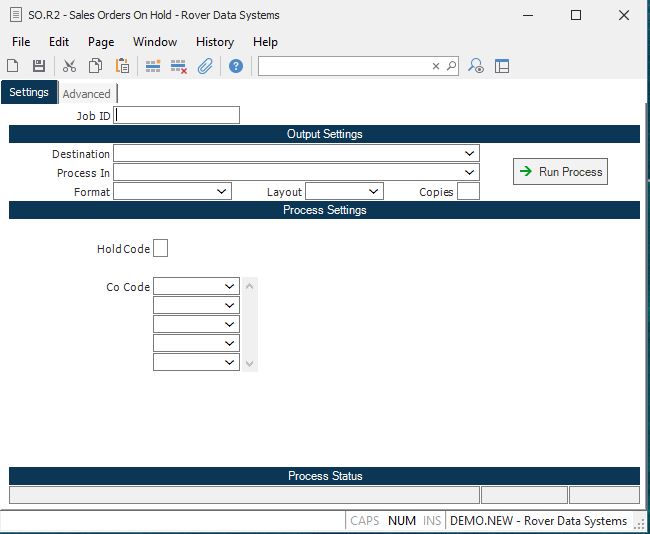Switch to the Advanced tab
Image resolution: width=650 pixels, height=534 pixels.
click(87, 94)
